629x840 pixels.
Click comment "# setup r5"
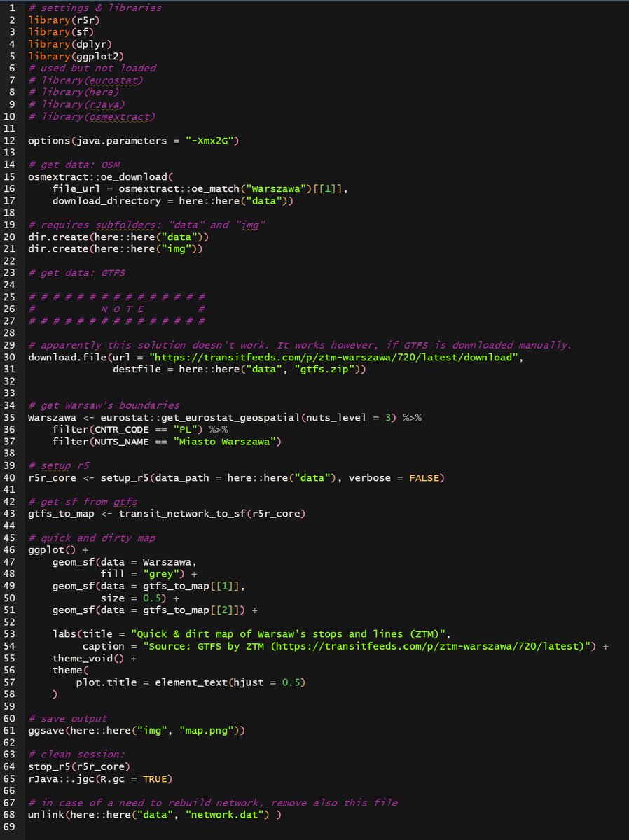[x=58, y=465]
